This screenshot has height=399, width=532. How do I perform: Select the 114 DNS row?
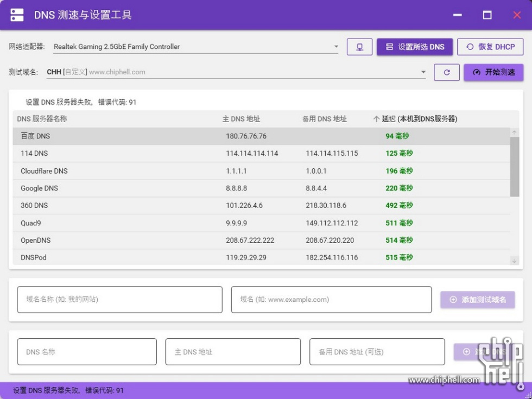coord(261,153)
